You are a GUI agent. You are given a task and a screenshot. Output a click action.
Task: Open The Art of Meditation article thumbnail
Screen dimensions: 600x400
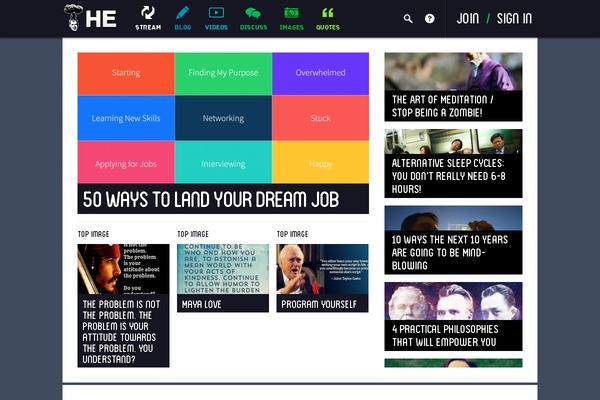[453, 72]
